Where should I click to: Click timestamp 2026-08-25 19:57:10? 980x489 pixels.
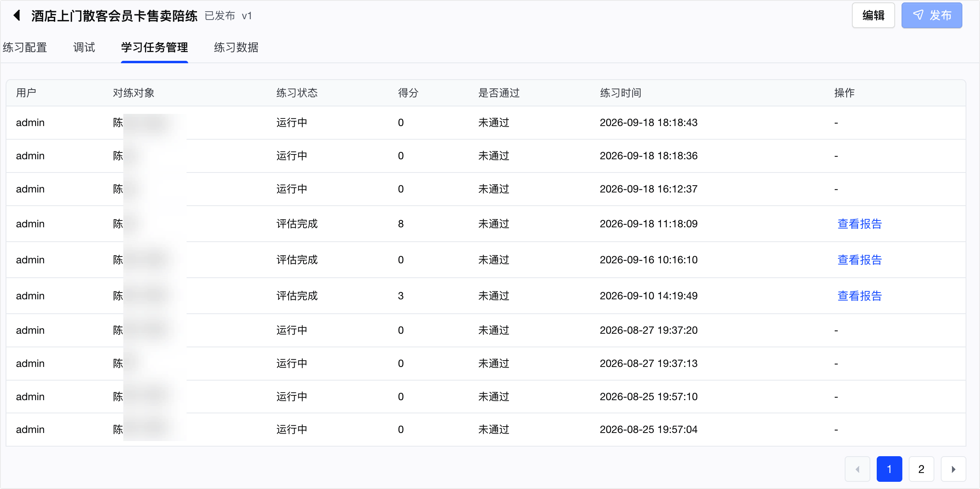649,397
